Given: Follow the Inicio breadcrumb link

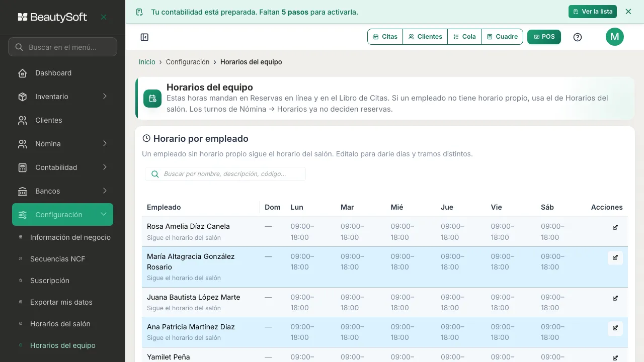Looking at the screenshot, I should (147, 62).
